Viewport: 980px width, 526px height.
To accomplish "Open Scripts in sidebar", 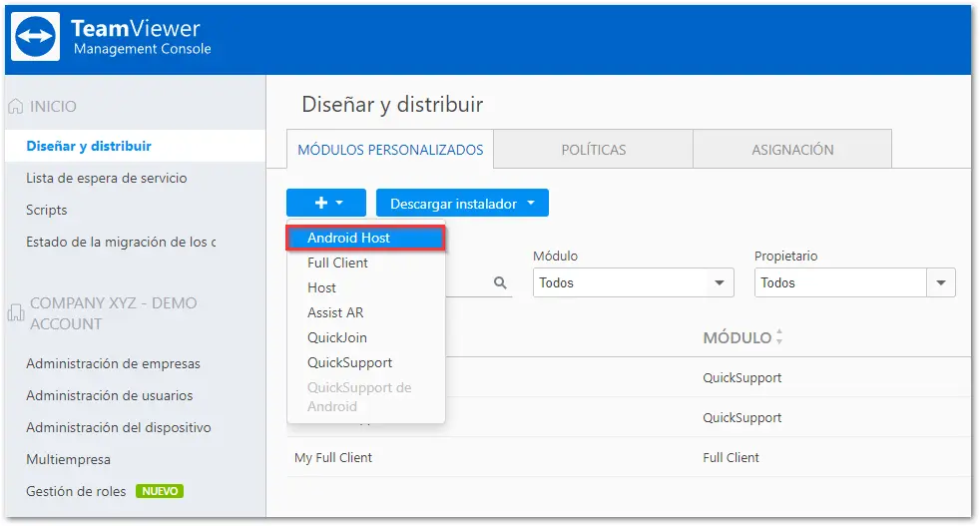I will [x=46, y=211].
